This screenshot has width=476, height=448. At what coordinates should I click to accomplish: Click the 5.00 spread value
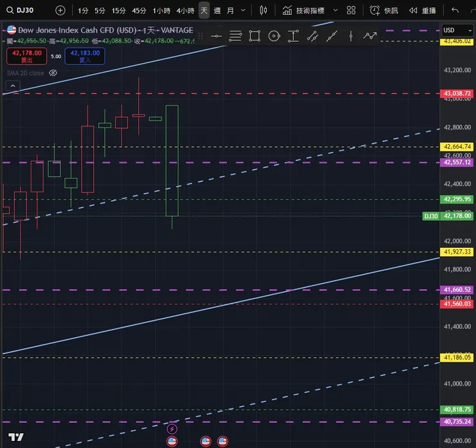(x=56, y=56)
